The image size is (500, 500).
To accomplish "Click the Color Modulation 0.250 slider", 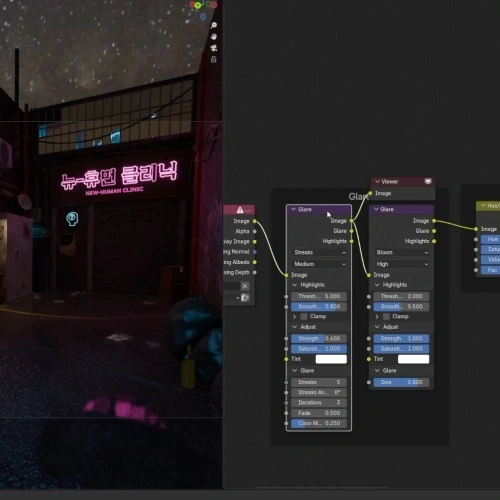I will (x=319, y=423).
